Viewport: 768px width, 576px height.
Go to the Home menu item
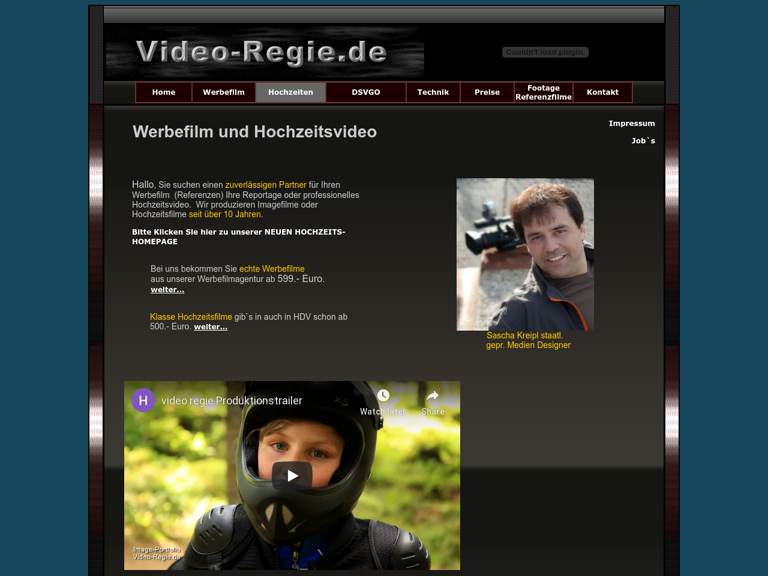(x=164, y=92)
